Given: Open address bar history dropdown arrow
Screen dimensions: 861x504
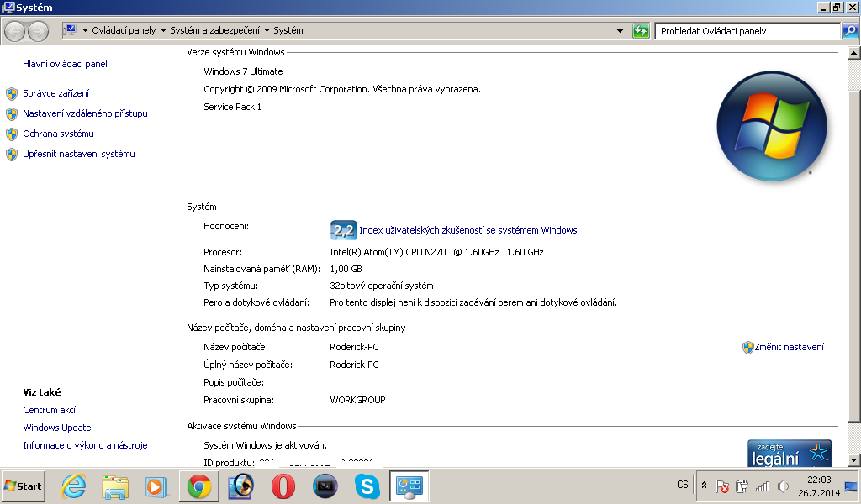Looking at the screenshot, I should point(620,31).
